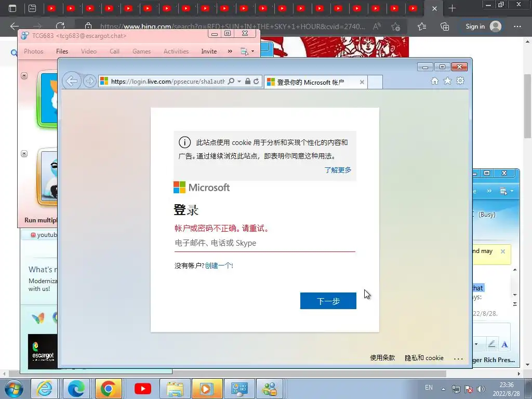This screenshot has width=532, height=399.
Task: Close the Microsoft account login tab in IE
Action: (x=362, y=82)
